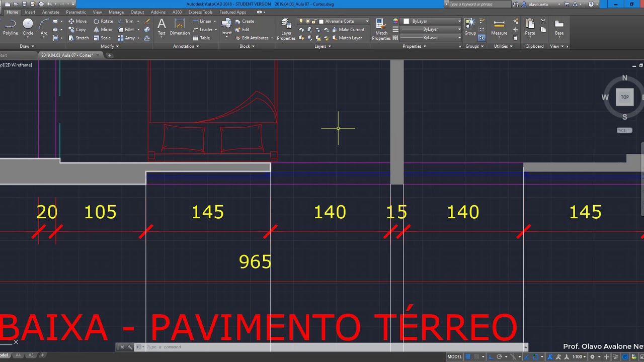Open Layer Properties manager

coord(286,29)
